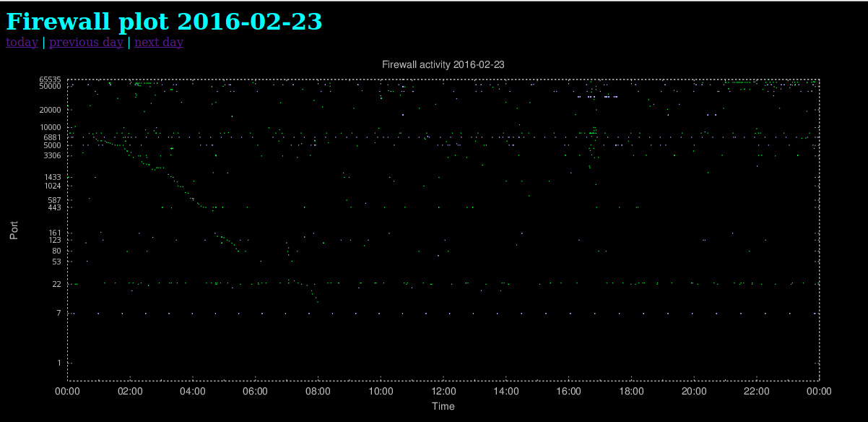Click the 10:00 time axis label
The width and height of the screenshot is (868, 422).
click(x=381, y=391)
